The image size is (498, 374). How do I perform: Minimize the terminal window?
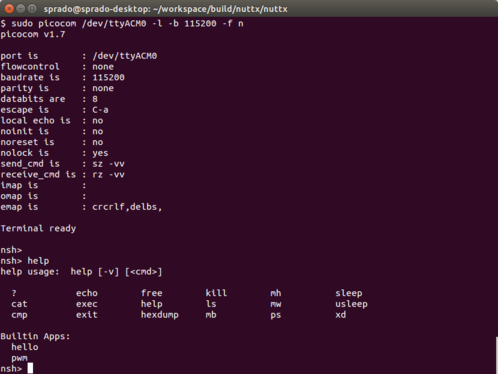[21, 9]
